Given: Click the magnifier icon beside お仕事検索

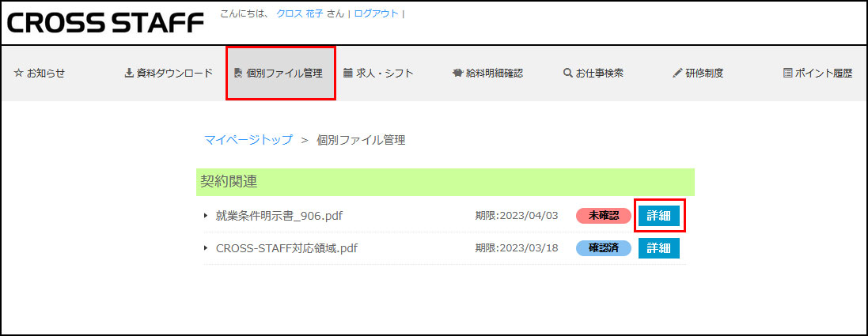Looking at the screenshot, I should pos(567,73).
